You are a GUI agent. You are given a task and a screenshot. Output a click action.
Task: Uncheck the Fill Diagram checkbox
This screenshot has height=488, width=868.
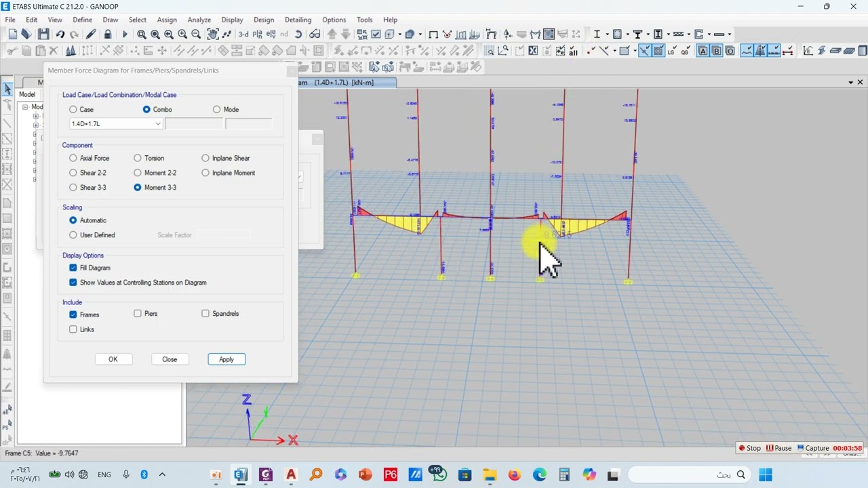click(x=73, y=268)
